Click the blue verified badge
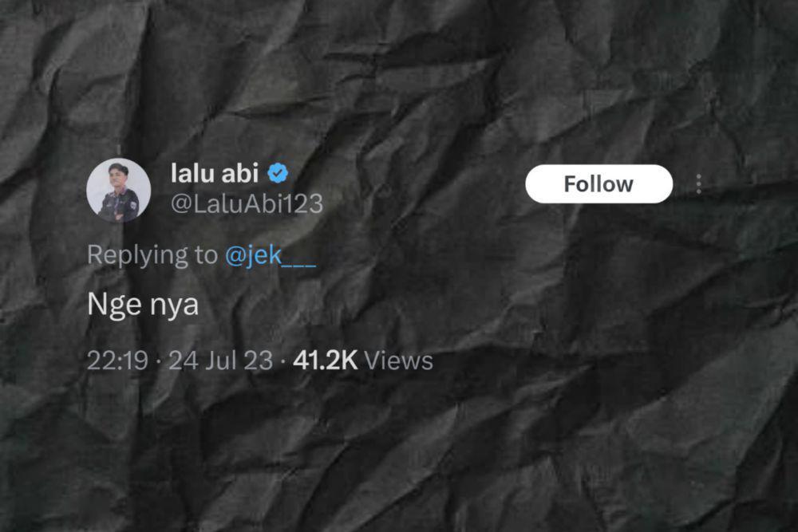The height and width of the screenshot is (532, 798). click(x=278, y=173)
